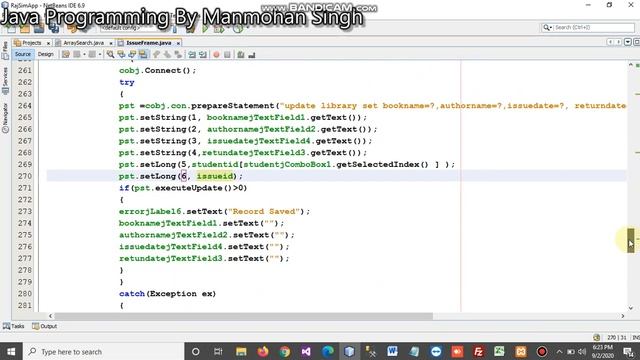
Task: Click the Stop Macro Recording icon
Action: [x=227, y=55]
